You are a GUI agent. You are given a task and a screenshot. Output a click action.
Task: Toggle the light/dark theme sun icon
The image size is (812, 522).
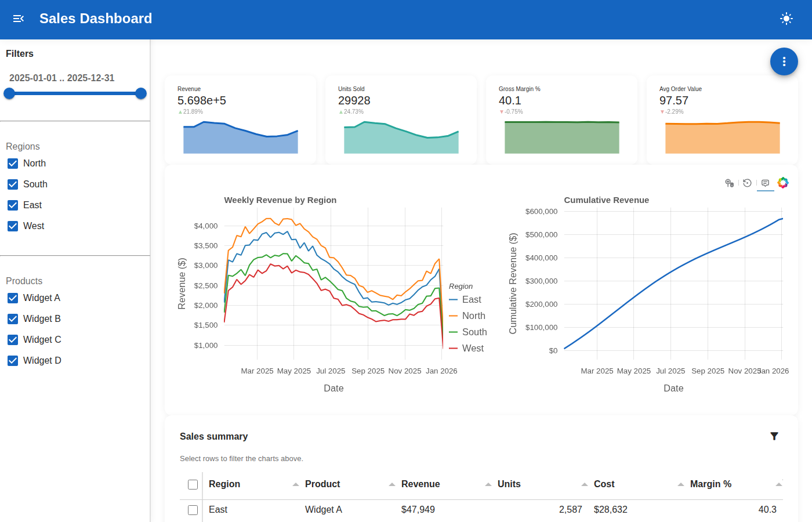pyautogui.click(x=786, y=19)
